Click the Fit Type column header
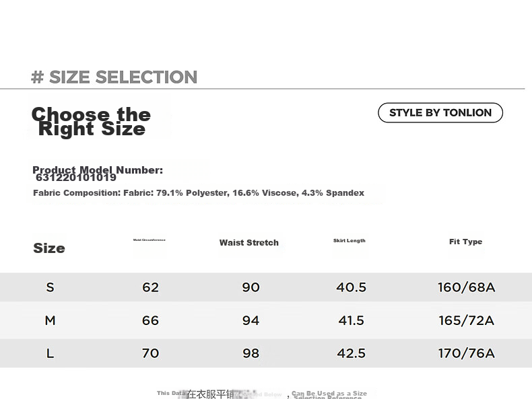 (x=465, y=242)
